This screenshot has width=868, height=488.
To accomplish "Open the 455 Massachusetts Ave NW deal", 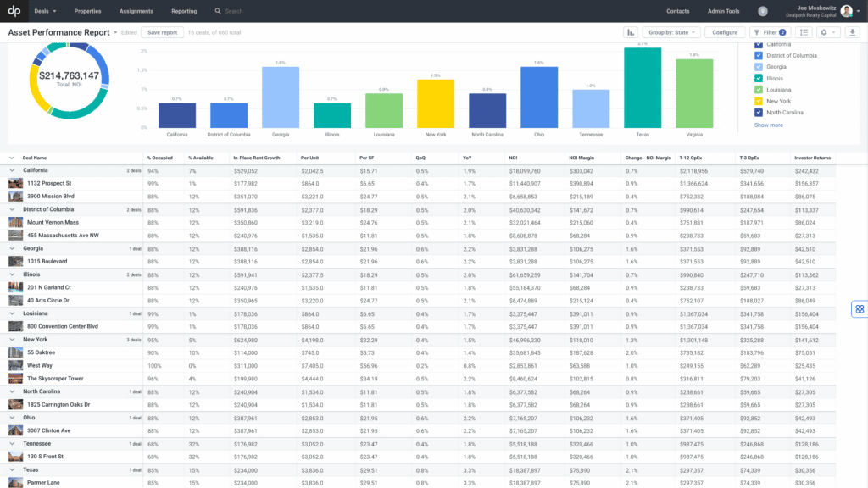I will click(63, 236).
